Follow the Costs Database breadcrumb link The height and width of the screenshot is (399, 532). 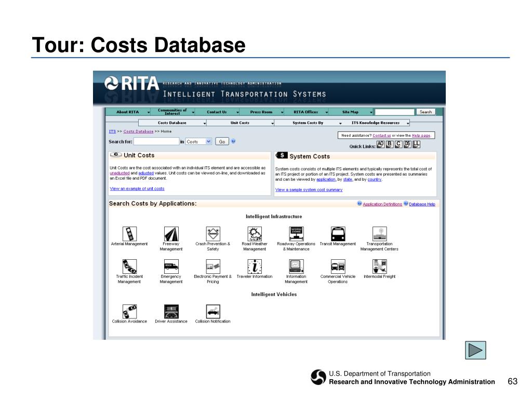coord(138,131)
